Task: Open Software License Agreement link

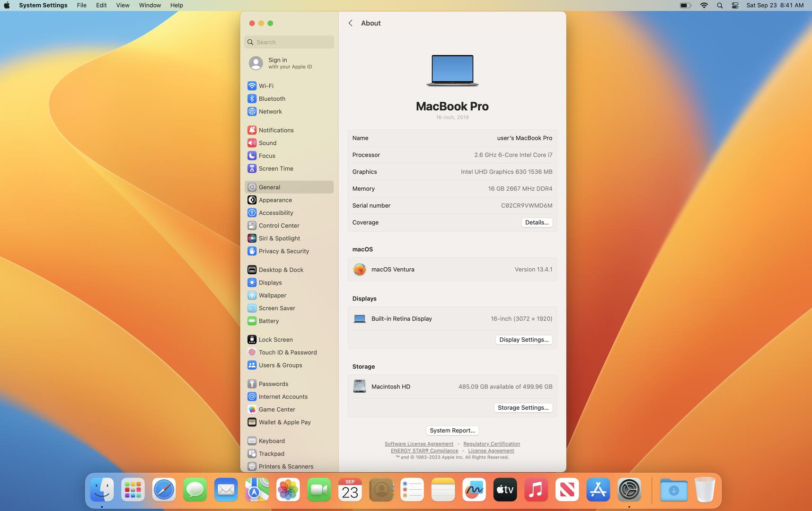Action: click(x=419, y=444)
